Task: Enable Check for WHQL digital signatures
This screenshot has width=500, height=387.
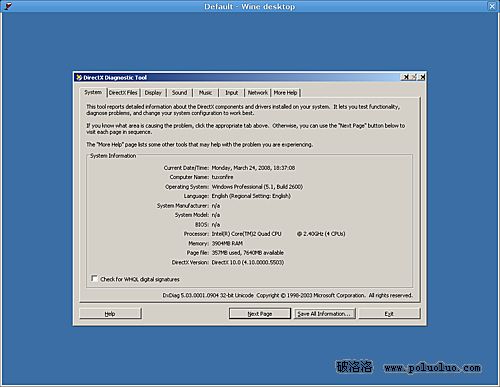Action: (94, 278)
